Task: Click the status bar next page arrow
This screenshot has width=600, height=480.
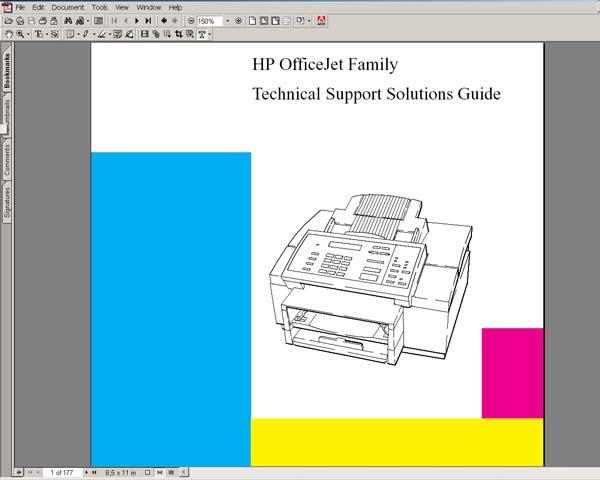Action: [x=86, y=473]
